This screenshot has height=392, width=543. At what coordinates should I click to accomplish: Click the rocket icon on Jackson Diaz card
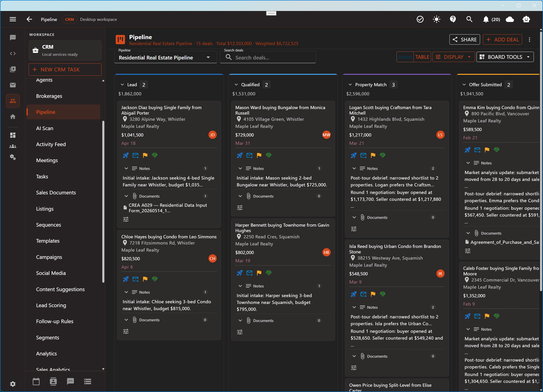tap(125, 155)
